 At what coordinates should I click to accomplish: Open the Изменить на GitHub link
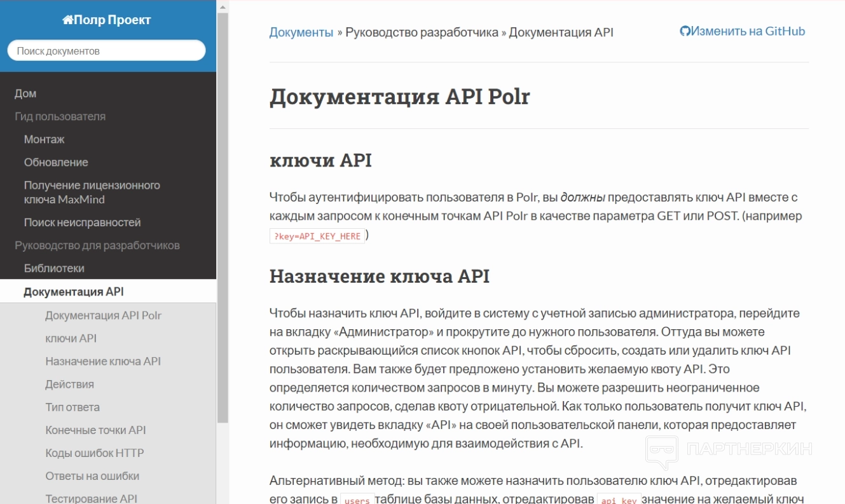coord(743,31)
